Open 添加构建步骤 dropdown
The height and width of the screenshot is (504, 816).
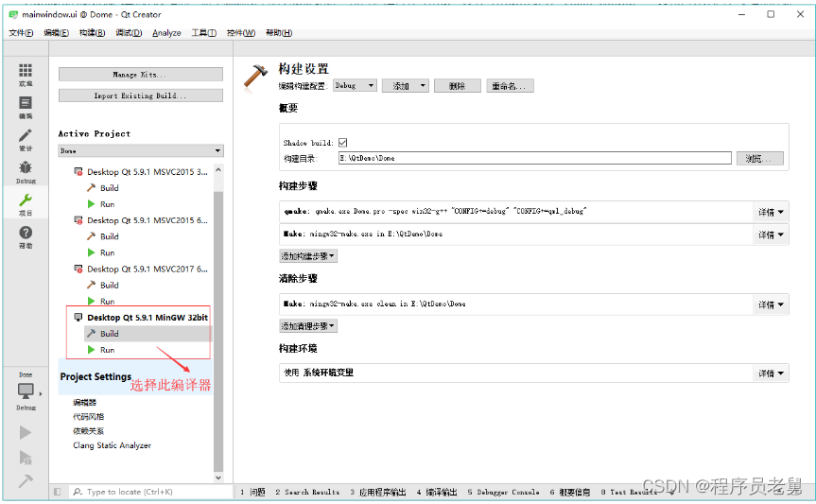(x=308, y=256)
